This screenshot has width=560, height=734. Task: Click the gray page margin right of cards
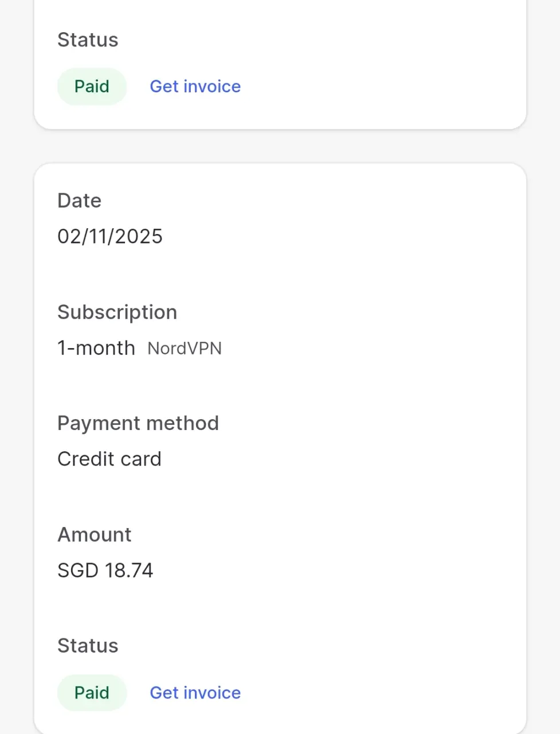tap(543, 367)
